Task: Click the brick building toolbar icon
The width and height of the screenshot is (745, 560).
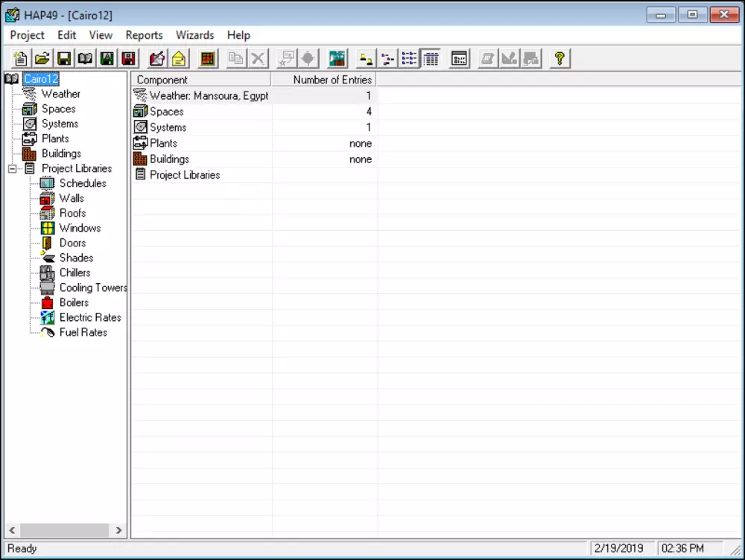Action: click(208, 58)
